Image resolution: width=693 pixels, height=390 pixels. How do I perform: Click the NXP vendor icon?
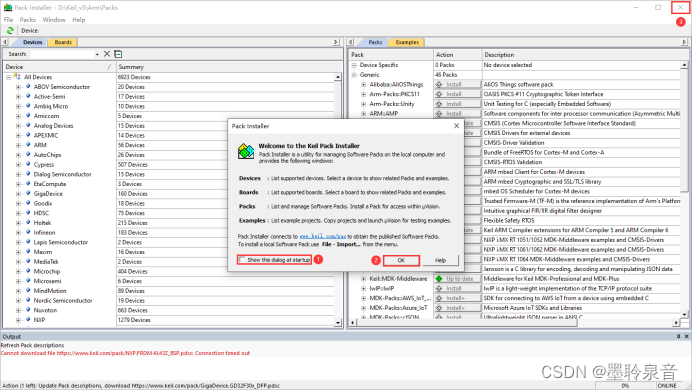pyautogui.click(x=28, y=320)
